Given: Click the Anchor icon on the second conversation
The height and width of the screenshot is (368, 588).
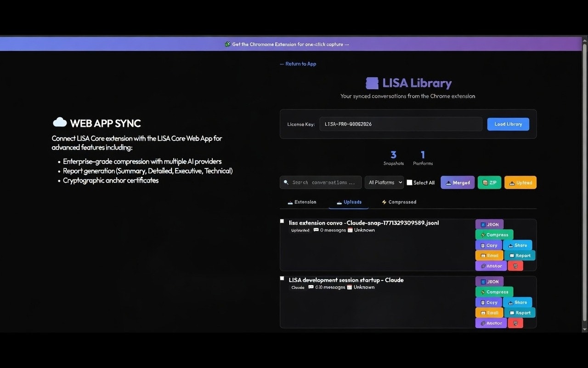Looking at the screenshot, I should tap(491, 323).
